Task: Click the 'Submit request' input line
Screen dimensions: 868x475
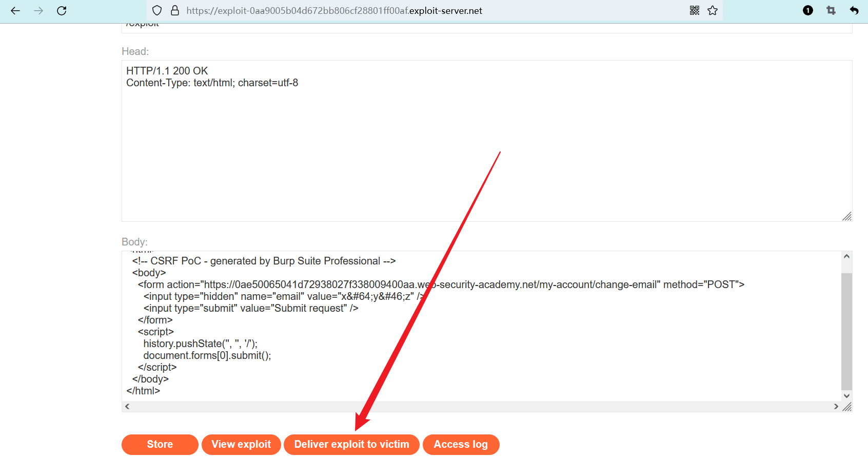Action: click(251, 308)
